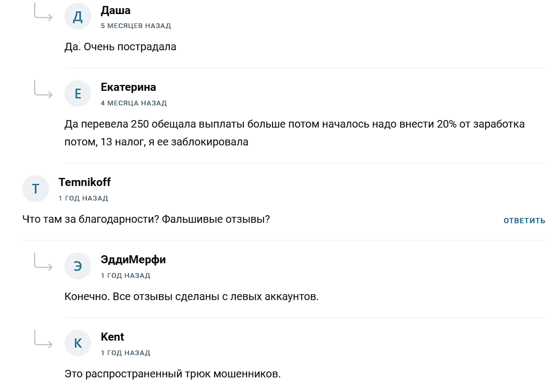This screenshot has width=550, height=392.
Task: Click Даша's avatar circle
Action: tap(78, 17)
